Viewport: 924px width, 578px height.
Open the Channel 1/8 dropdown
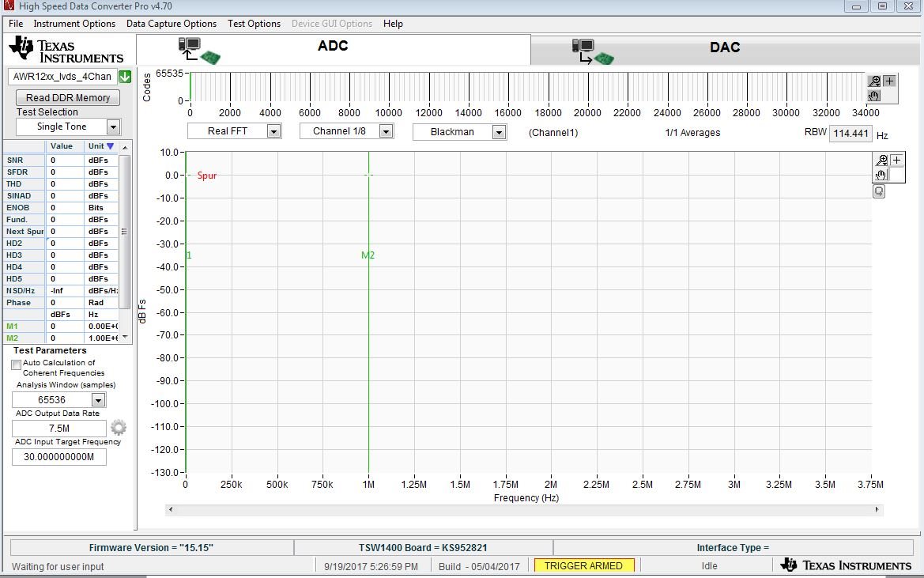[x=386, y=131]
